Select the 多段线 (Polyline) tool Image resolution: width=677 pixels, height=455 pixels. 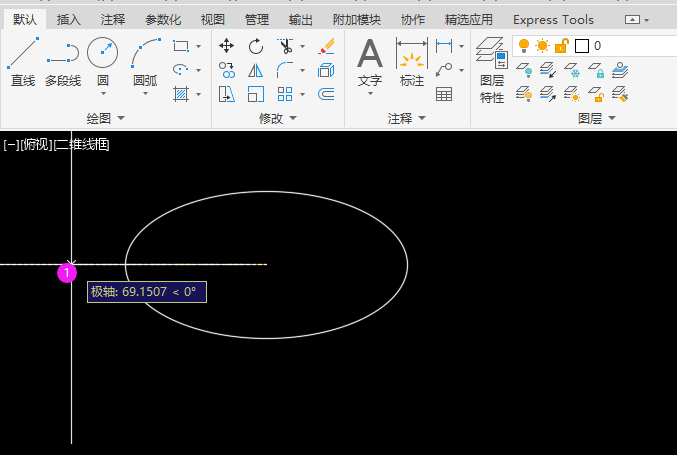[x=63, y=61]
